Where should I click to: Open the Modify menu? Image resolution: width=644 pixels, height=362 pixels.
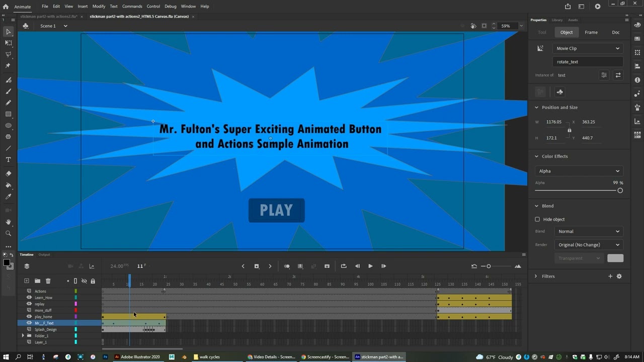[99, 7]
